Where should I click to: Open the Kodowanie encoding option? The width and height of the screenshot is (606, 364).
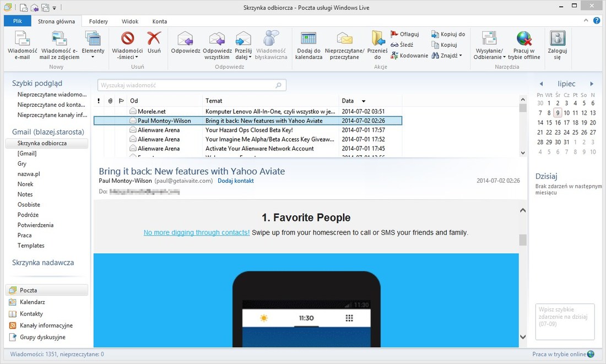[x=409, y=56]
